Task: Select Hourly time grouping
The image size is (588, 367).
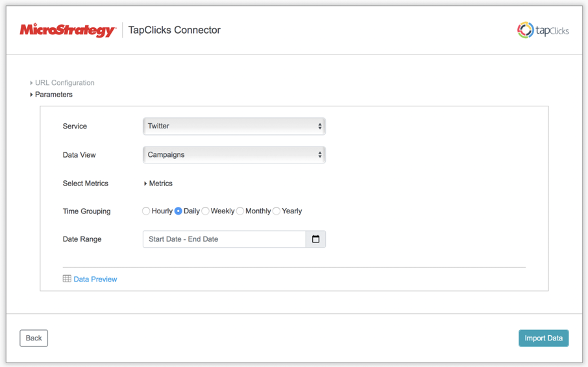Action: pyautogui.click(x=146, y=211)
